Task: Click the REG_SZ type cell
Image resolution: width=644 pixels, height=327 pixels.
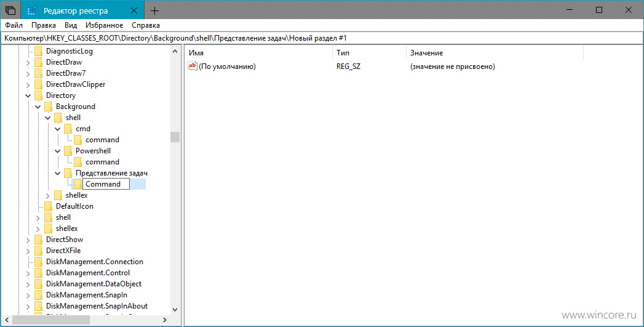Action: [x=348, y=67]
